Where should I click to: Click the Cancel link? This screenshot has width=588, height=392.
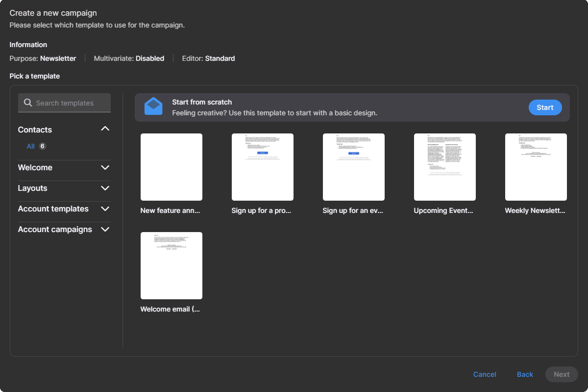[x=484, y=374]
